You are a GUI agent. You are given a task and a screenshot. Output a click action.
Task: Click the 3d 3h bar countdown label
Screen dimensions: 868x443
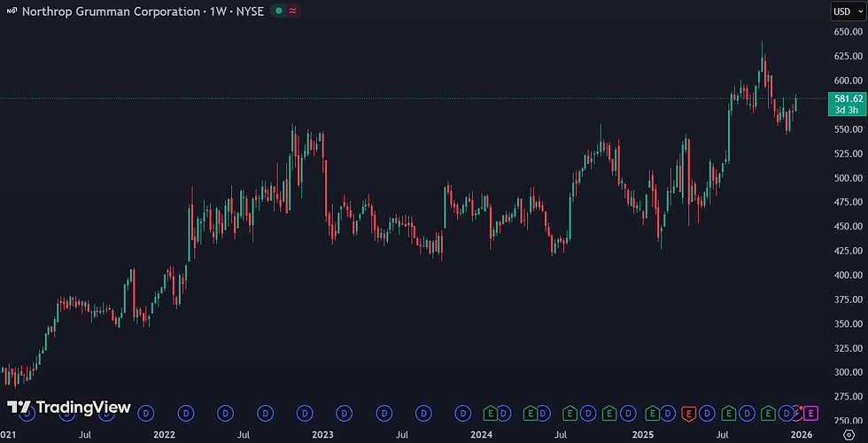[x=847, y=110]
